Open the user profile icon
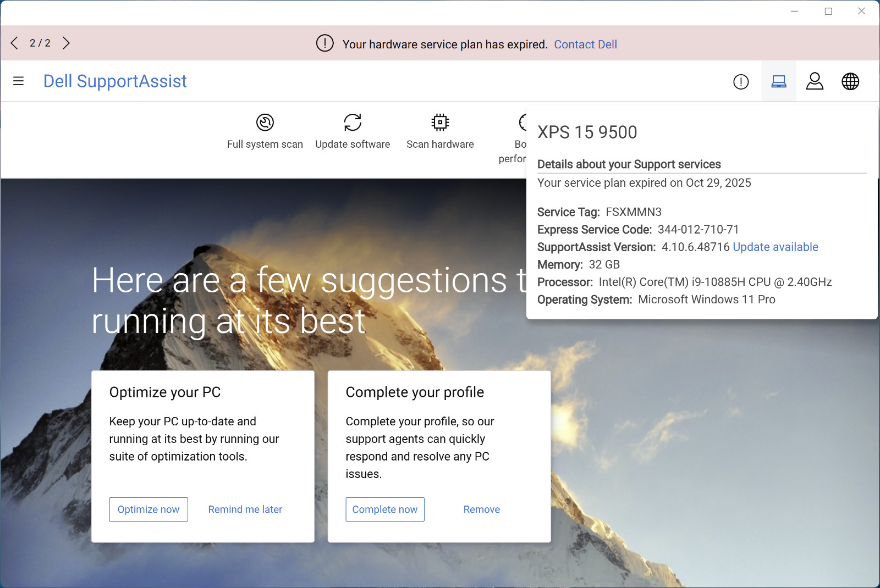Screen dimensions: 880x588 (815, 81)
